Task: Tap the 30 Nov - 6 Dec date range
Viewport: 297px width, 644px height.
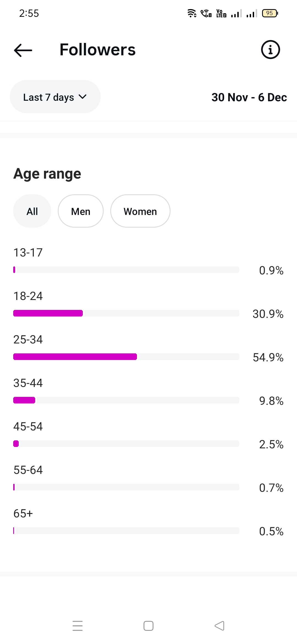Action: pyautogui.click(x=249, y=97)
